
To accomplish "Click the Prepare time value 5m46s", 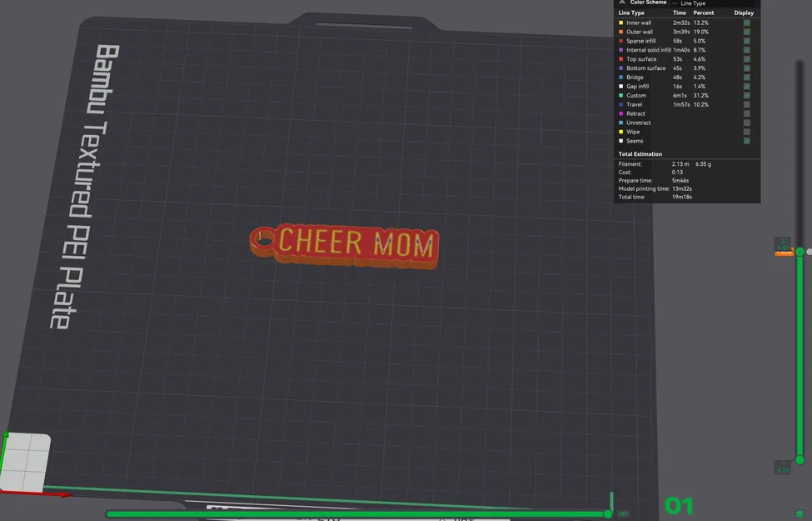I will pyautogui.click(x=680, y=180).
